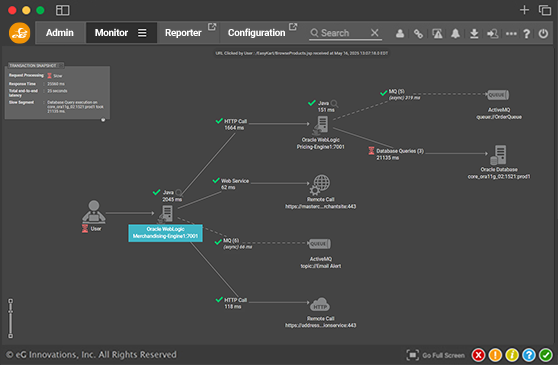
Task: Open the Reporter tab
Action: coord(183,33)
